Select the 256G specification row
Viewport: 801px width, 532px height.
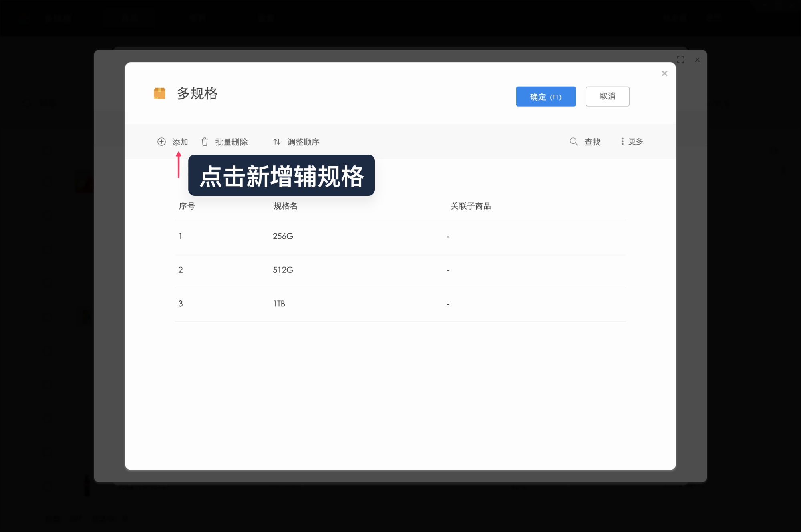(x=283, y=236)
